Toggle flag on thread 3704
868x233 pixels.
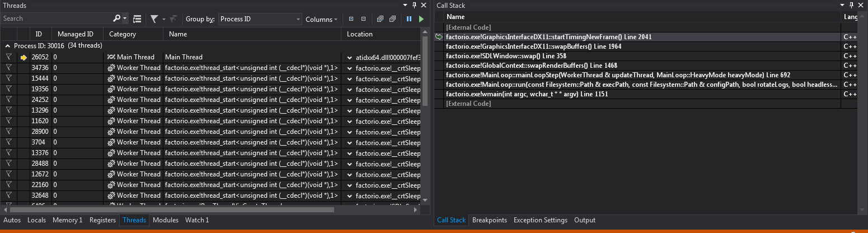[8, 142]
